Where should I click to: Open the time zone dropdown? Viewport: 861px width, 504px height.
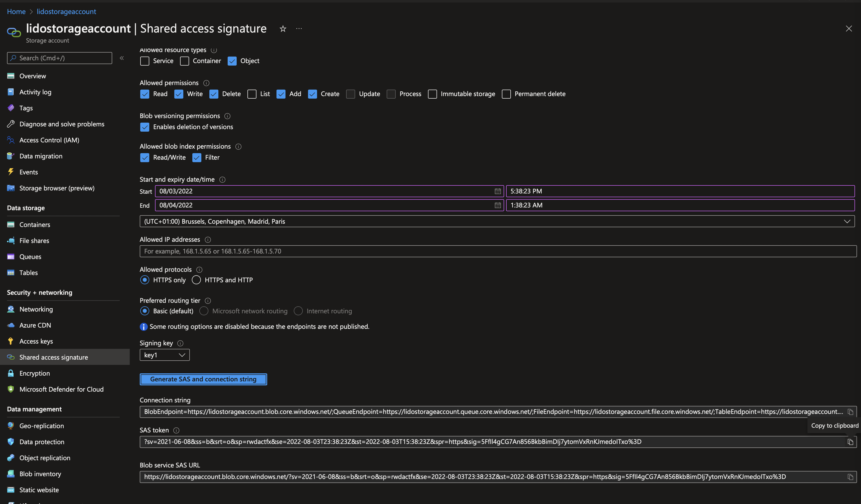click(x=497, y=221)
